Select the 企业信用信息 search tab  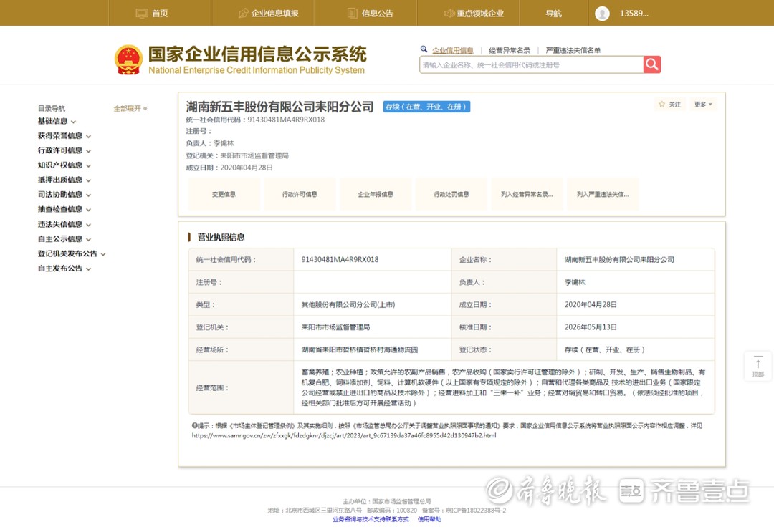click(453, 50)
